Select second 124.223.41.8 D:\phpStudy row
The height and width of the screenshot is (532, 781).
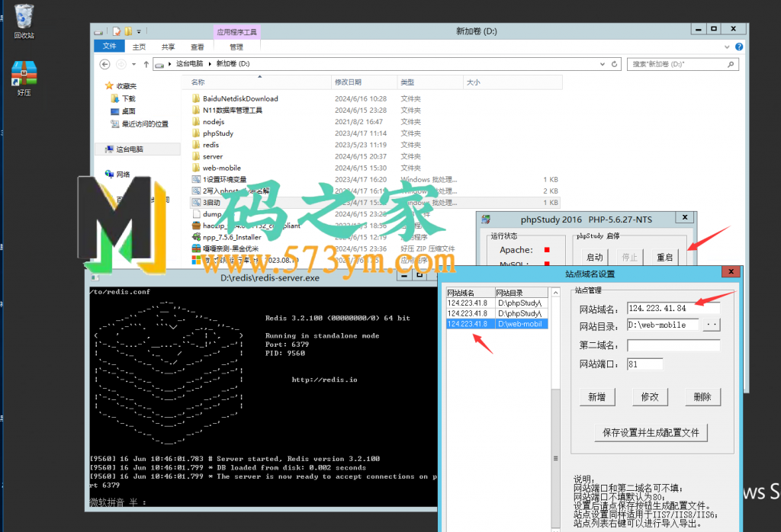point(497,313)
